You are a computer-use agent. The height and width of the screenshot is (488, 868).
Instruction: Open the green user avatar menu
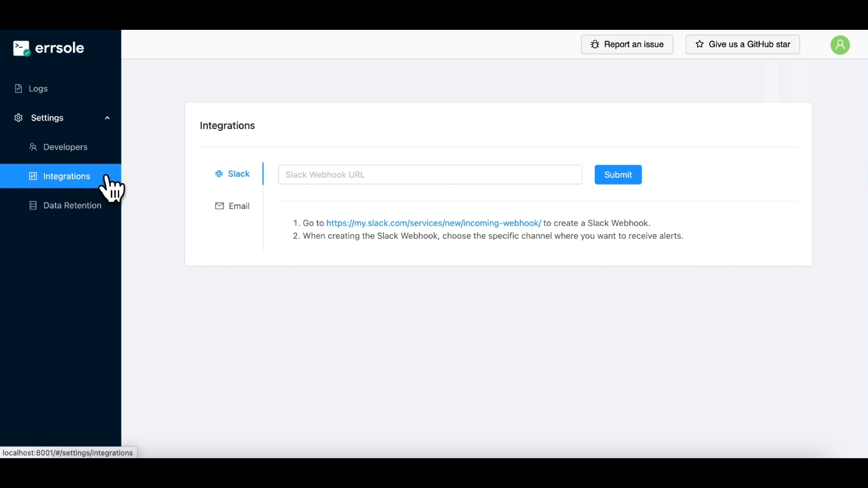tap(840, 45)
